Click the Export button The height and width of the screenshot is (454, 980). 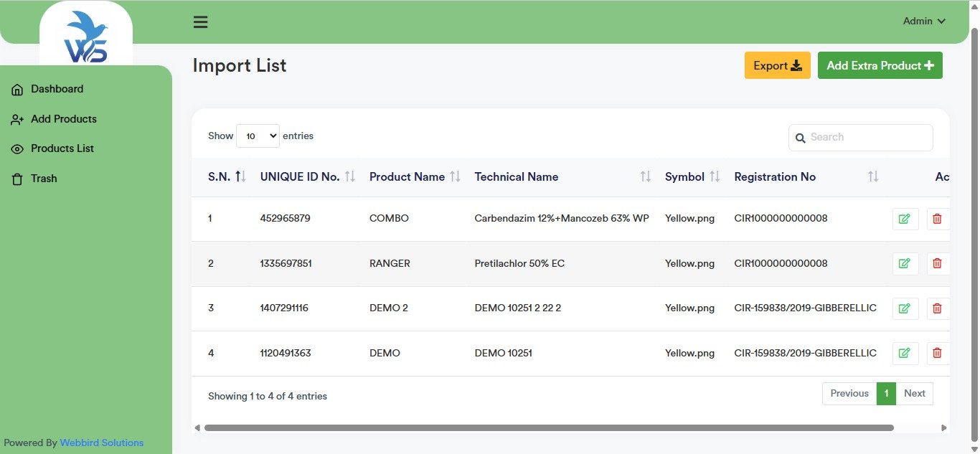(x=777, y=65)
